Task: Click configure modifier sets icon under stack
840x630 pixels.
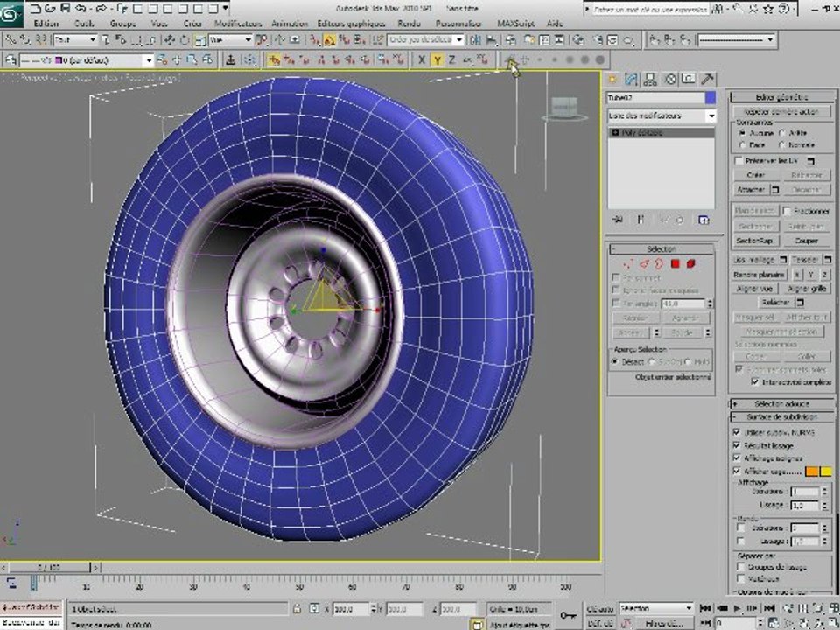Action: 703,220
